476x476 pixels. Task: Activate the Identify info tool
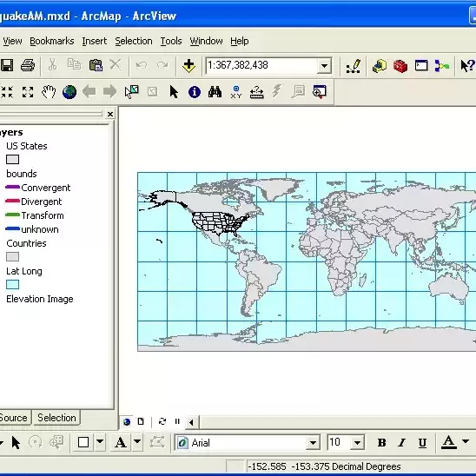pyautogui.click(x=195, y=92)
